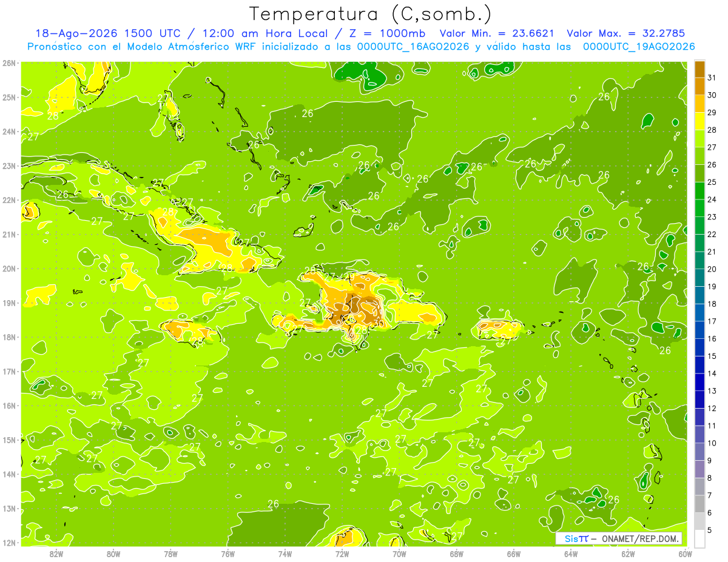Pick the yellow swatch between 28 and 29
The height and width of the screenshot is (562, 728).
point(700,122)
